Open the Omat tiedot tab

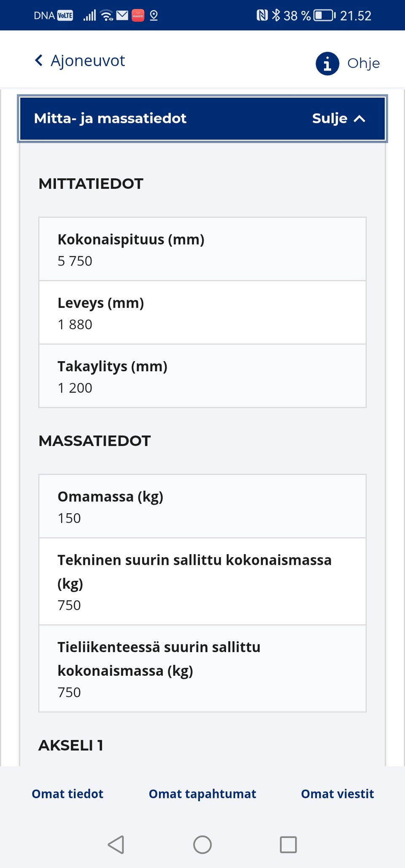pyautogui.click(x=67, y=794)
